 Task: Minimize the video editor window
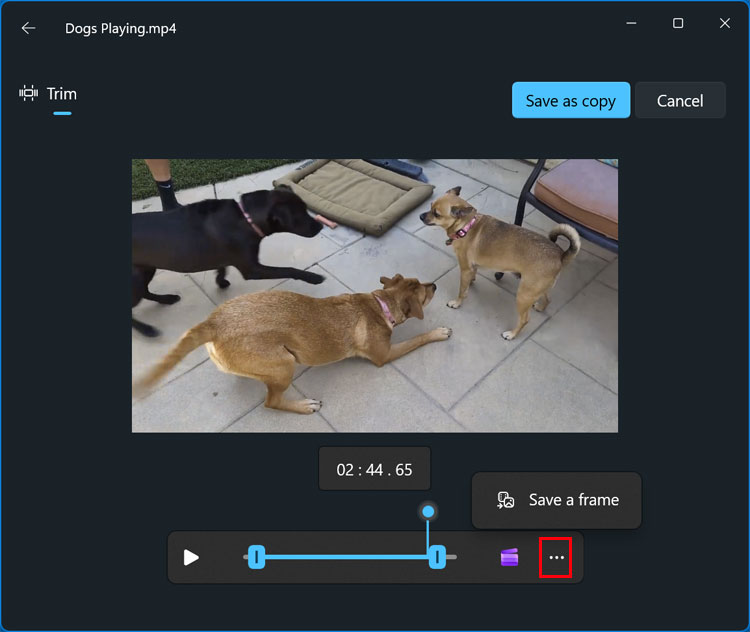coord(631,23)
